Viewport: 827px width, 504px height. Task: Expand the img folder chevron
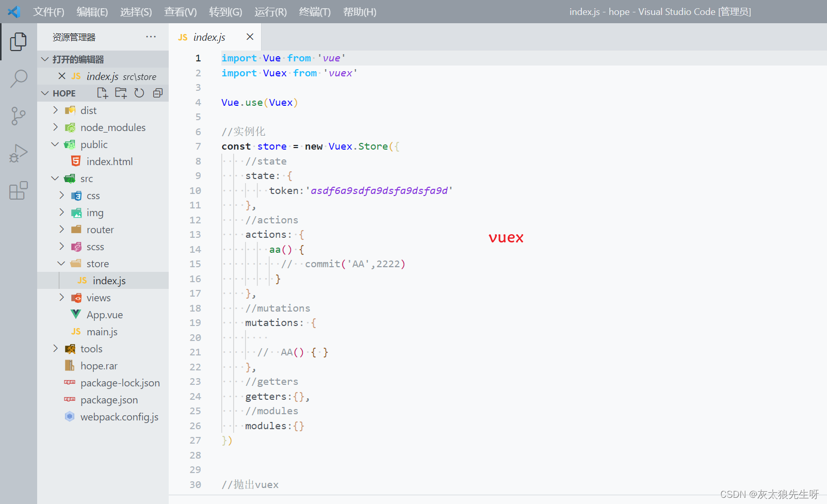[61, 212]
